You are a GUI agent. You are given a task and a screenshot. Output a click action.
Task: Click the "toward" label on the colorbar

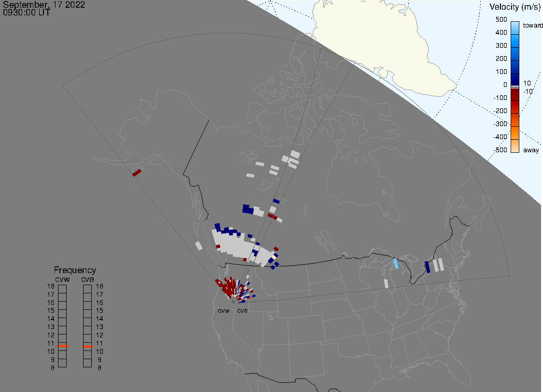point(532,25)
